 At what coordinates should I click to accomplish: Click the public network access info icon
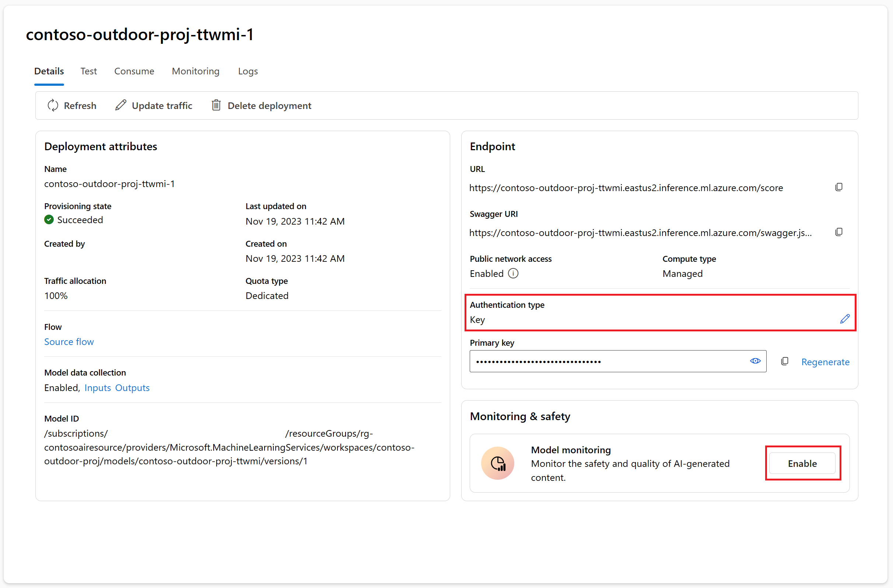click(513, 273)
